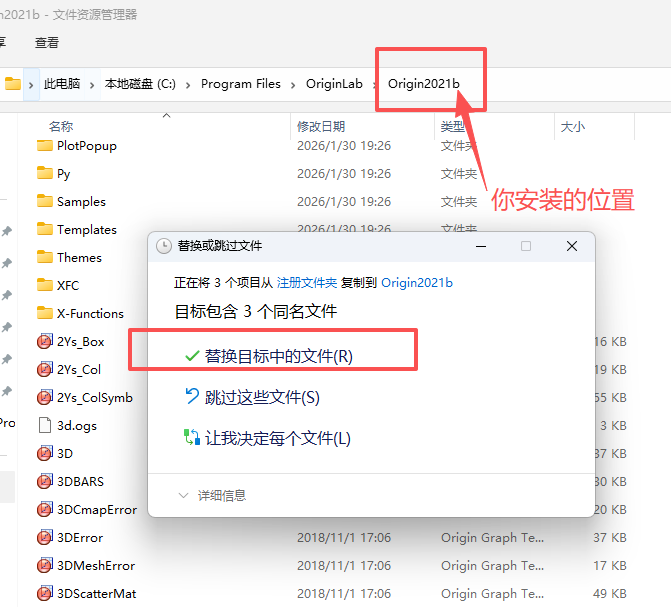Click the 3DError date 2018/11/1 17:06
671x616 pixels.
coord(344,537)
